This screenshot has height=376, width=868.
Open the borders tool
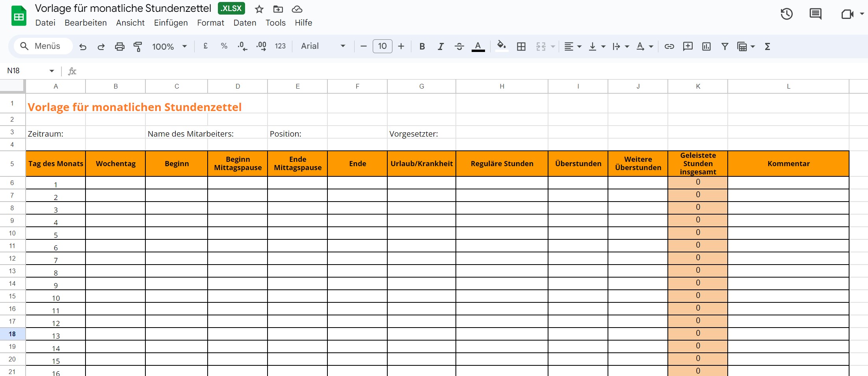click(521, 46)
